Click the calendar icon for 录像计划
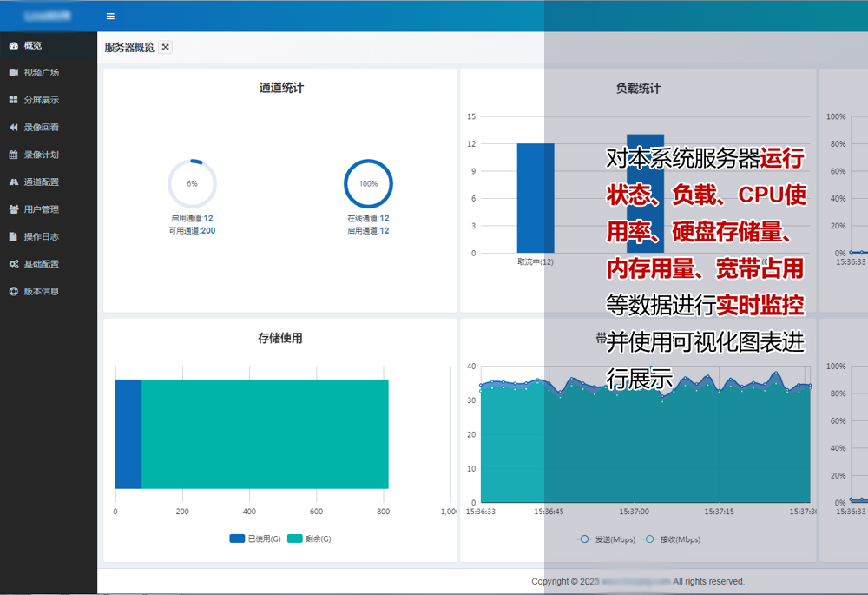 pyautogui.click(x=14, y=155)
